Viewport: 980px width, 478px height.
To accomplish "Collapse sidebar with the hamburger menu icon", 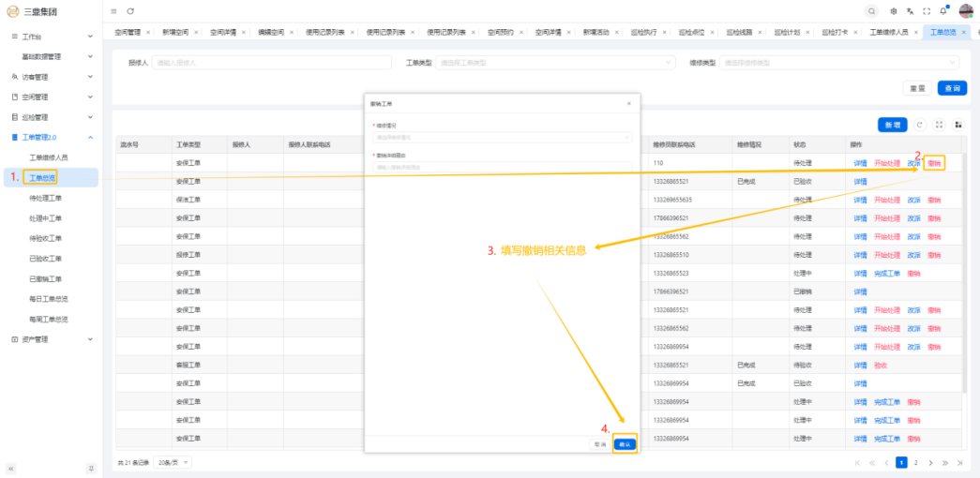I will click(113, 11).
